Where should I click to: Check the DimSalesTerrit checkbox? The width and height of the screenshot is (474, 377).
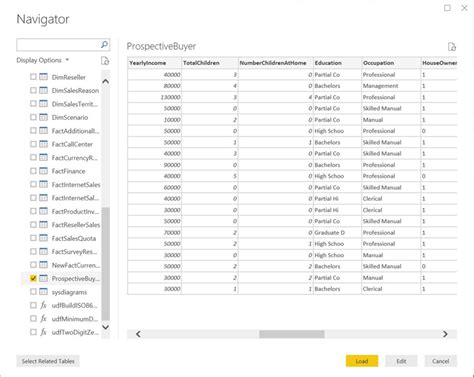[x=33, y=104]
